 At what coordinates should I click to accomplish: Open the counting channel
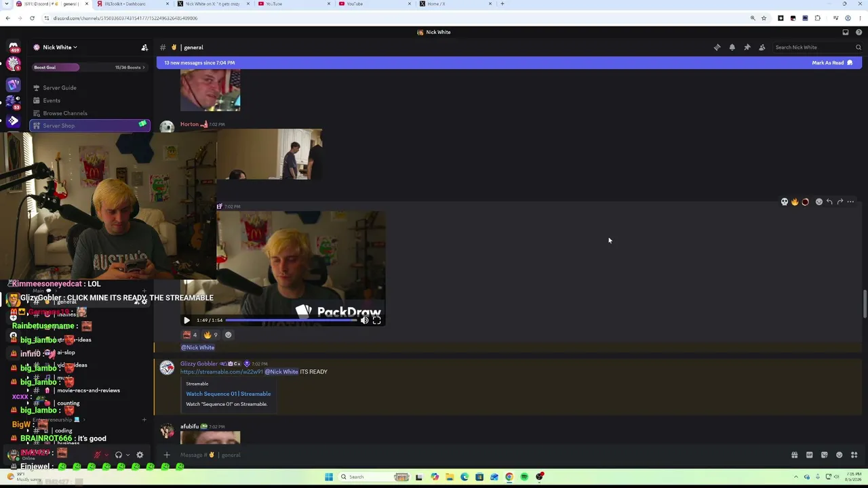click(68, 403)
